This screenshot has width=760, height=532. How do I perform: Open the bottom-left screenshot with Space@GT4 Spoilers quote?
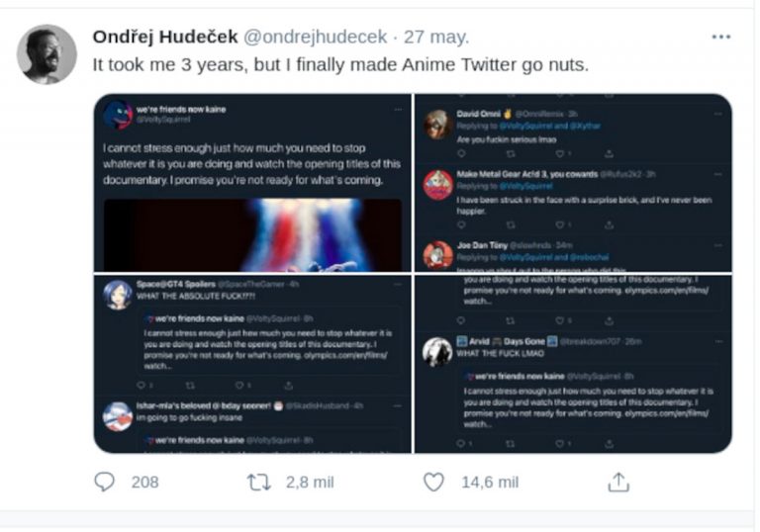[x=252, y=364]
